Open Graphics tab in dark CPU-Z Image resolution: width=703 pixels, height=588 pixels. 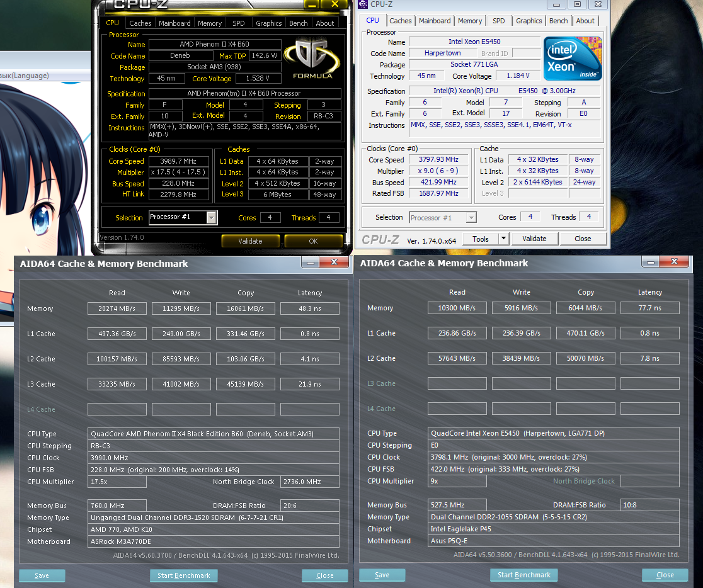[x=268, y=23]
